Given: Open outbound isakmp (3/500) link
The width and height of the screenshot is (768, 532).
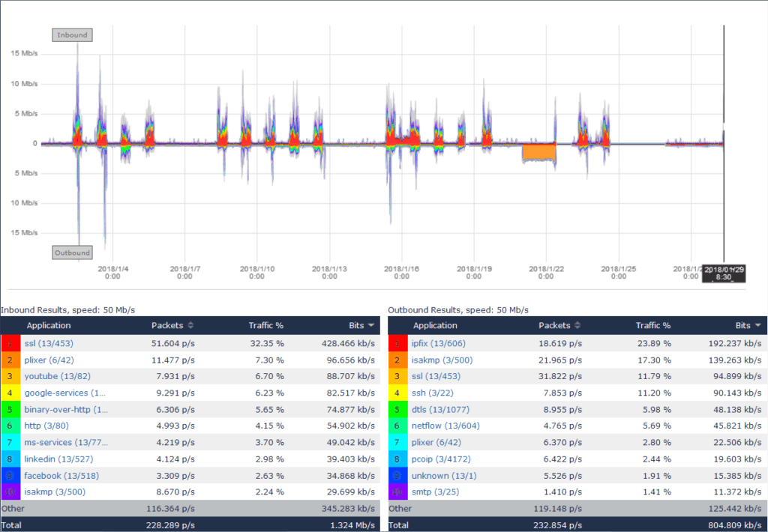Looking at the screenshot, I should click(x=442, y=360).
